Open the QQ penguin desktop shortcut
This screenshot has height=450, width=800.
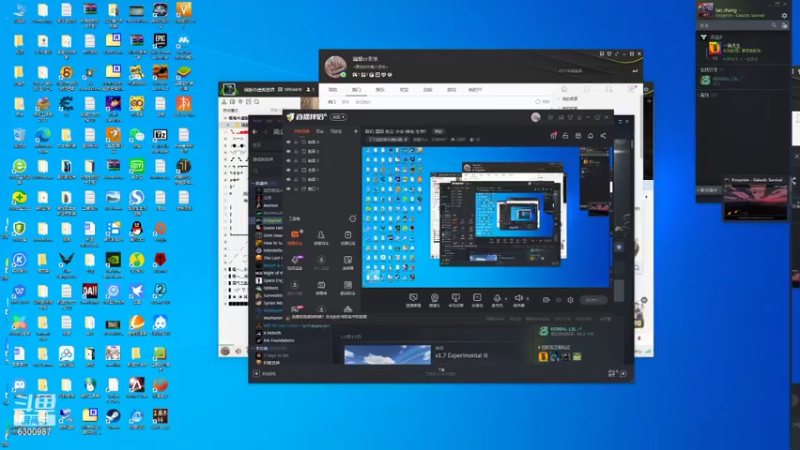[x=137, y=228]
